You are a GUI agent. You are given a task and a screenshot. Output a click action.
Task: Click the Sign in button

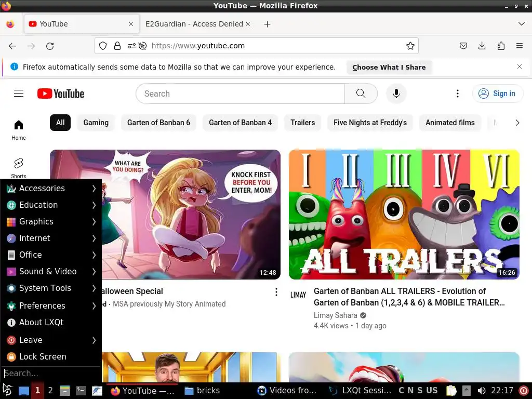[x=498, y=94]
